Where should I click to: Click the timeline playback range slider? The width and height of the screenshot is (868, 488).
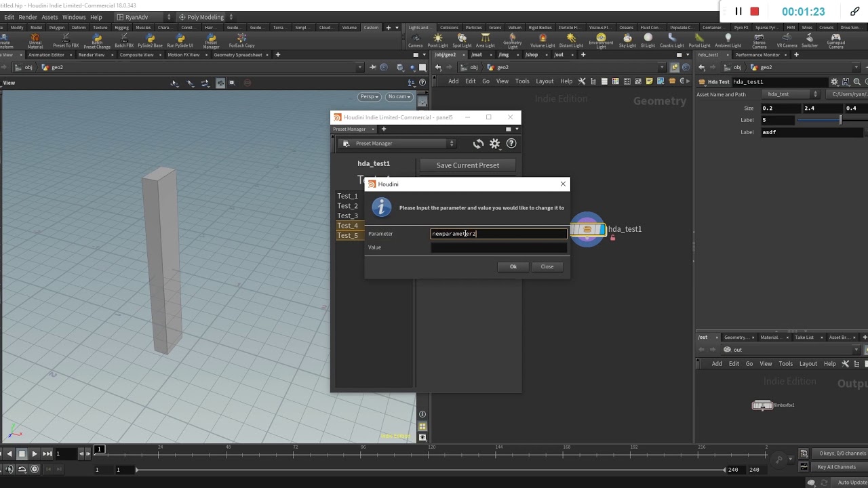(431, 469)
